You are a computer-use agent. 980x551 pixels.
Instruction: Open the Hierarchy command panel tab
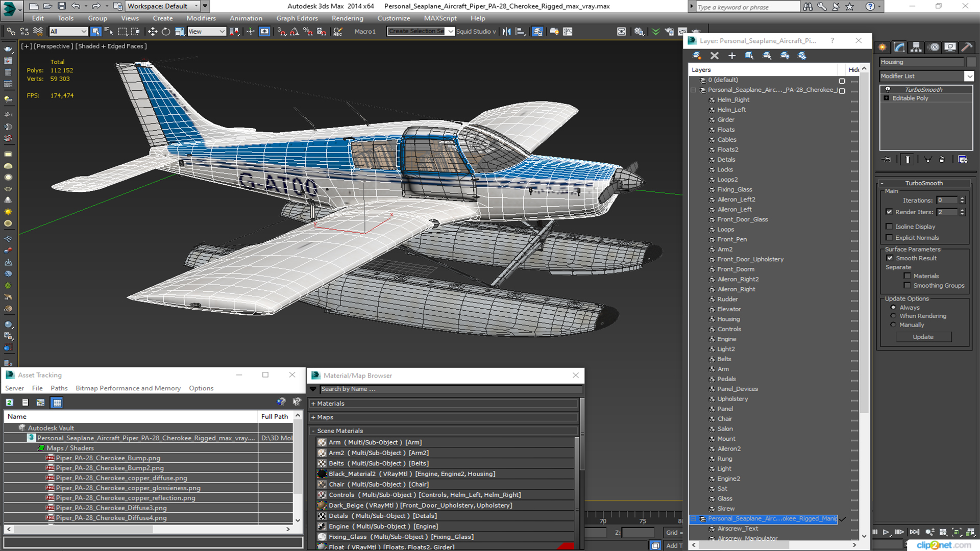click(x=916, y=47)
